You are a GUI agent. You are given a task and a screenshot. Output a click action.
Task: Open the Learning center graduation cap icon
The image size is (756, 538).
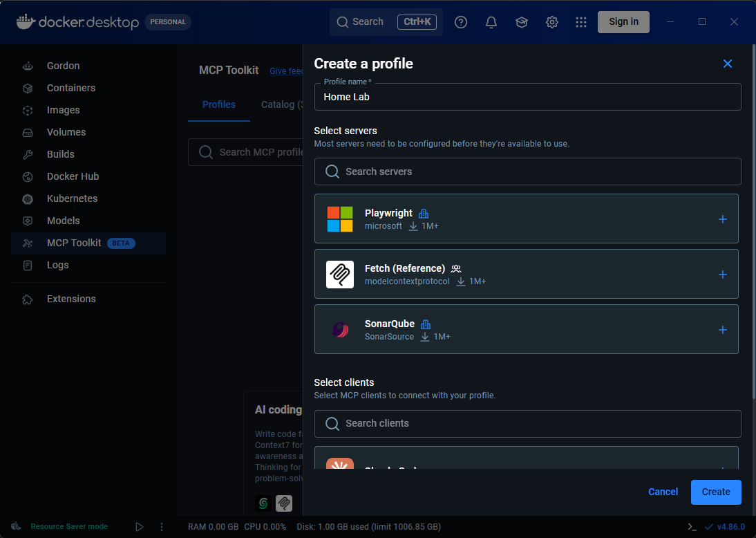[522, 21]
